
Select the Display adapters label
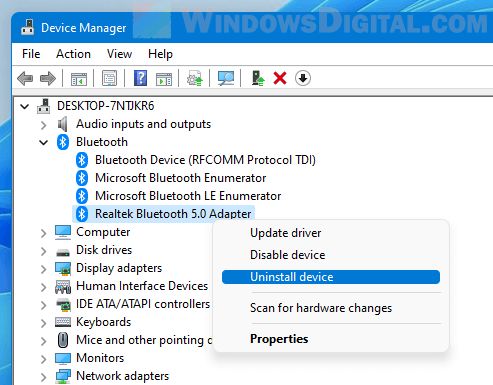[x=119, y=268]
